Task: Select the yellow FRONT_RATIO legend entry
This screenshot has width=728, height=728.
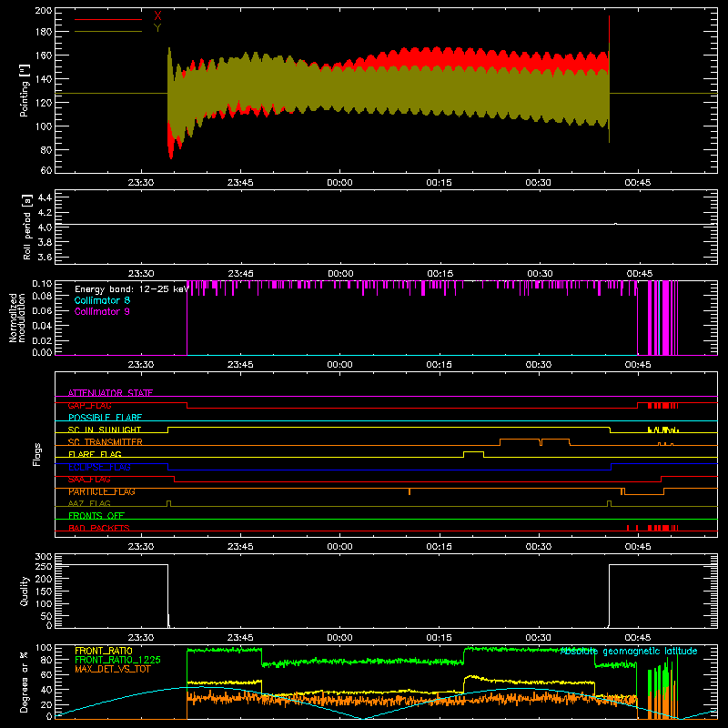Action: click(x=104, y=651)
